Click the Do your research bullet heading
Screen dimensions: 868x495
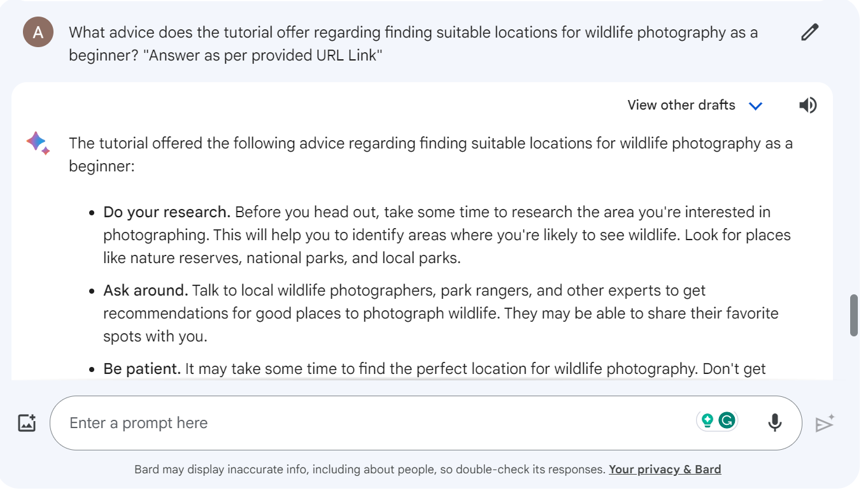tap(167, 212)
